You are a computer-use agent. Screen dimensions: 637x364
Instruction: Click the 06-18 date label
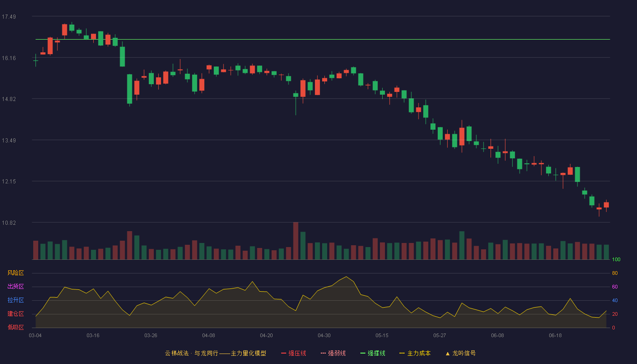point(555,335)
